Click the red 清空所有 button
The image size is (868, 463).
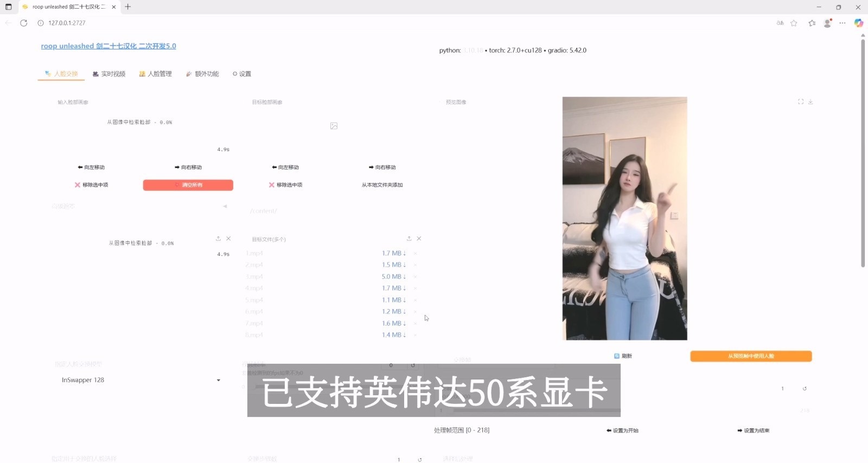click(188, 185)
